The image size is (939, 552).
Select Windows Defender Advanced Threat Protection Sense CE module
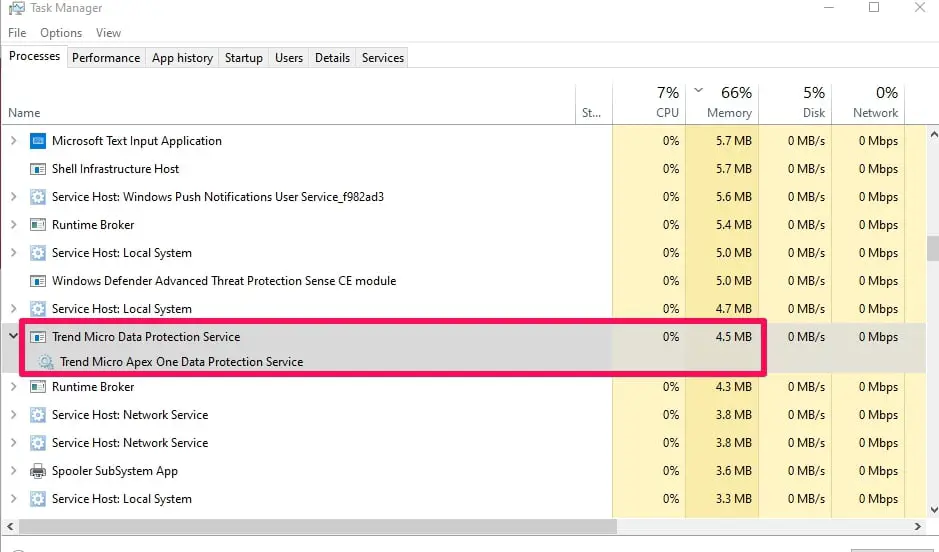click(x=224, y=281)
